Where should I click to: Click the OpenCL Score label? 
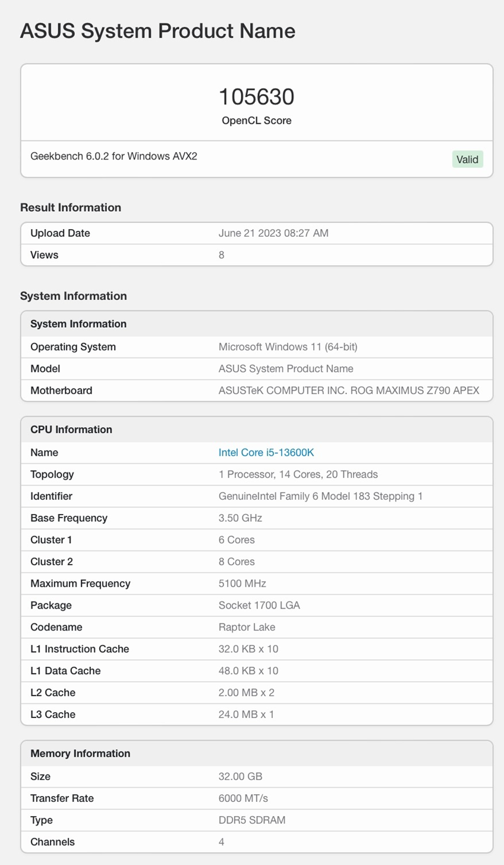coord(257,120)
